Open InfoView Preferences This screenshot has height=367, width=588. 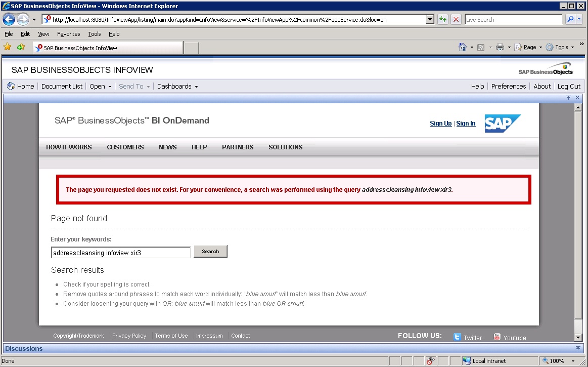(509, 86)
